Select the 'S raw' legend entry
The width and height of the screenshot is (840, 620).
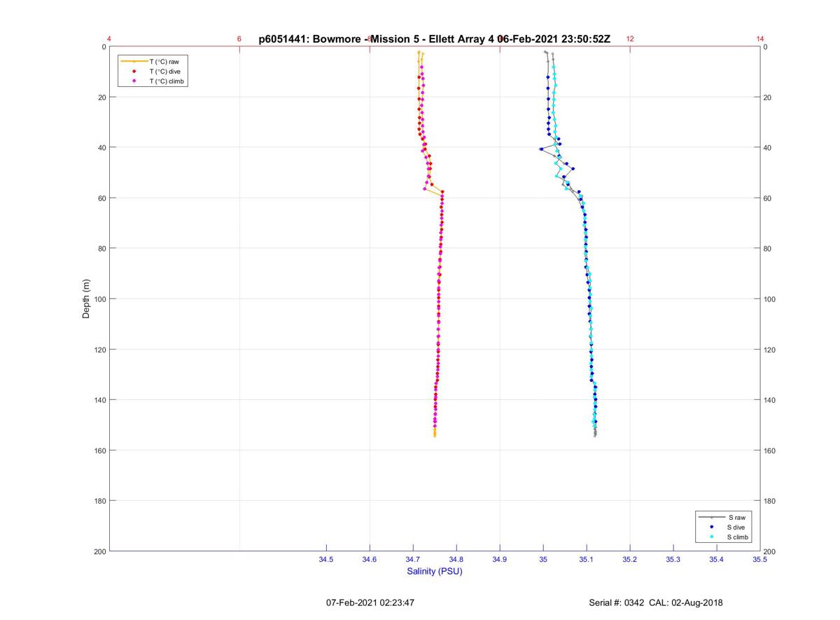(x=722, y=517)
